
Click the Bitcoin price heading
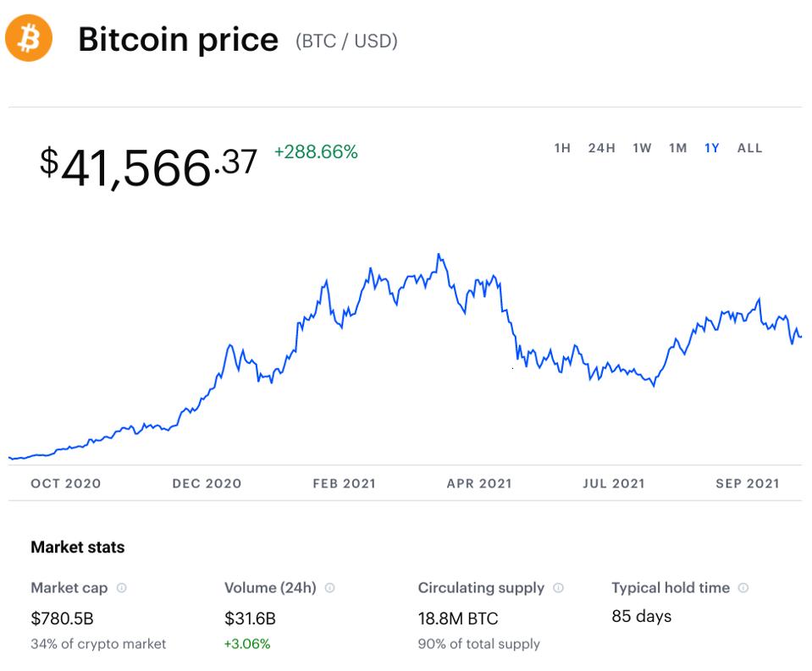(178, 40)
